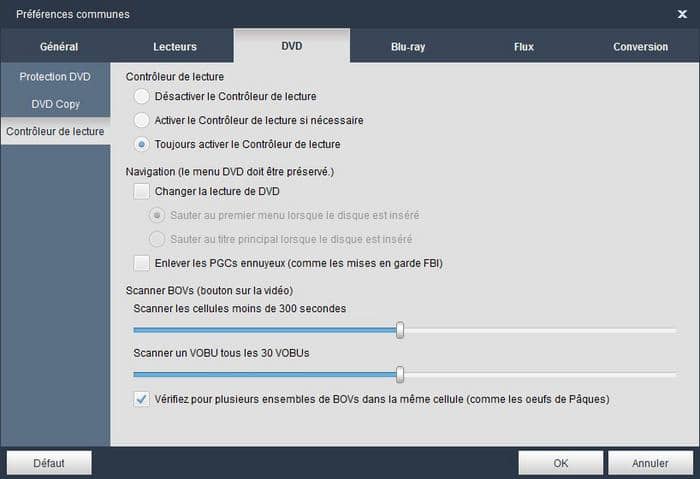This screenshot has height=479, width=700.
Task: Select Contrôleur de lecture sidebar item
Action: (55, 131)
